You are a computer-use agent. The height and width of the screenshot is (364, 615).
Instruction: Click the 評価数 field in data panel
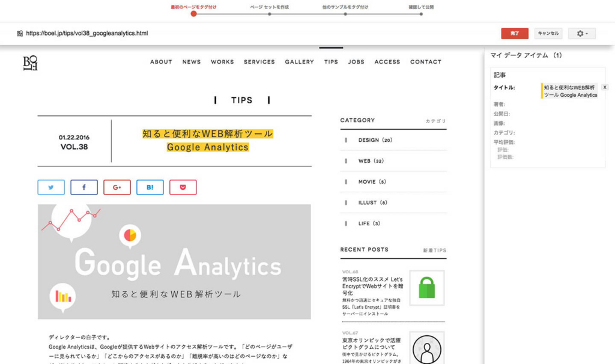(x=505, y=157)
